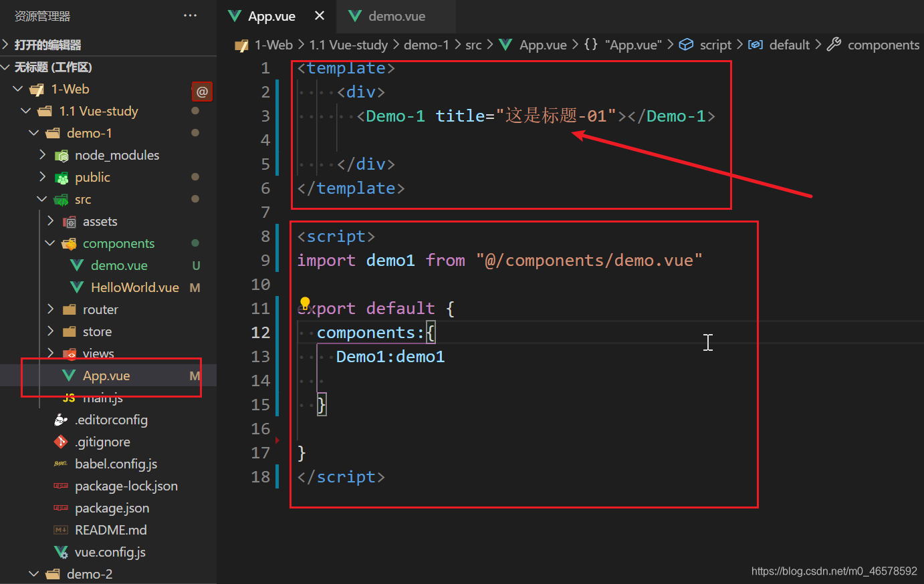Image resolution: width=924 pixels, height=584 pixels.
Task: Click the App.vue file breadcrumb segment
Action: pos(543,45)
